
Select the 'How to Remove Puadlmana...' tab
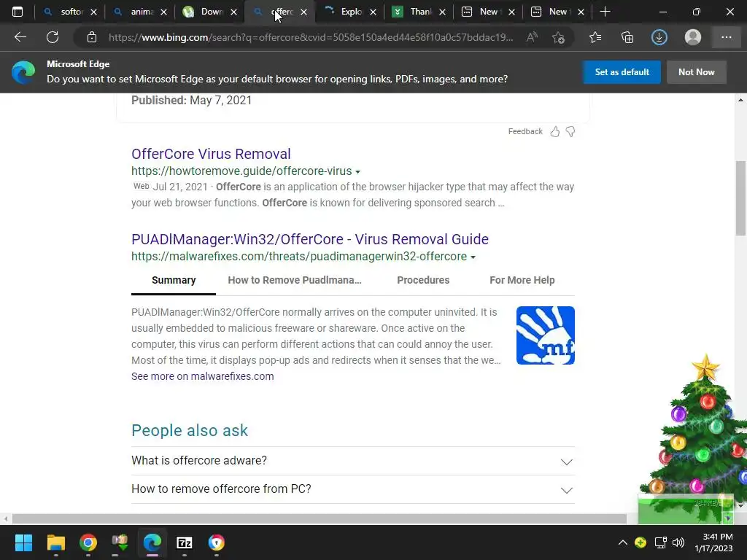(x=295, y=280)
